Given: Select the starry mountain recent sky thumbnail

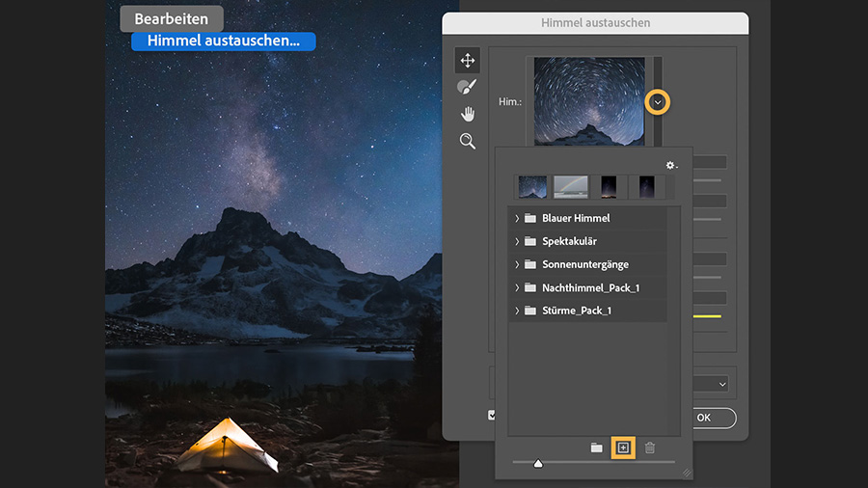Looking at the screenshot, I should pos(532,187).
